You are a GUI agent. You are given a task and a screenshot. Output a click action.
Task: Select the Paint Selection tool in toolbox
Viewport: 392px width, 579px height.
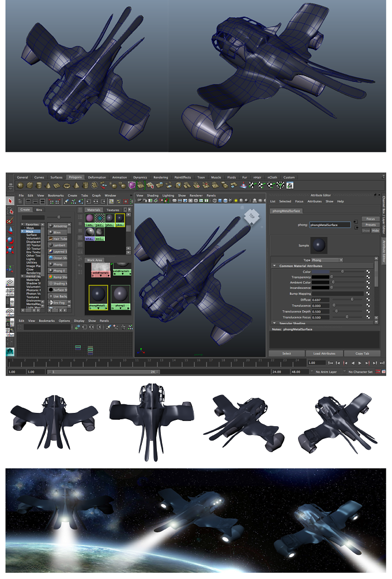pos(10,220)
